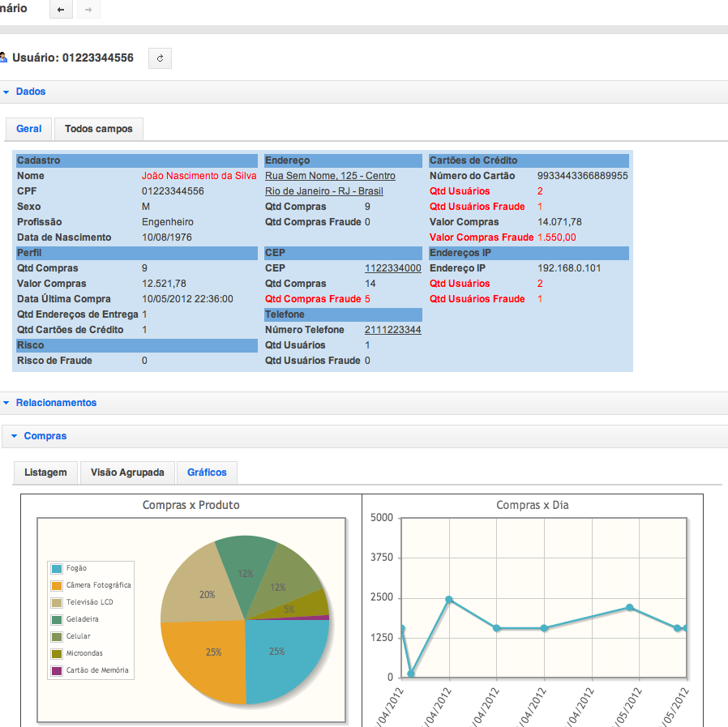Click the Data Última Compra value 10/05/2012 22:36:00
The height and width of the screenshot is (727, 728).
click(x=187, y=299)
